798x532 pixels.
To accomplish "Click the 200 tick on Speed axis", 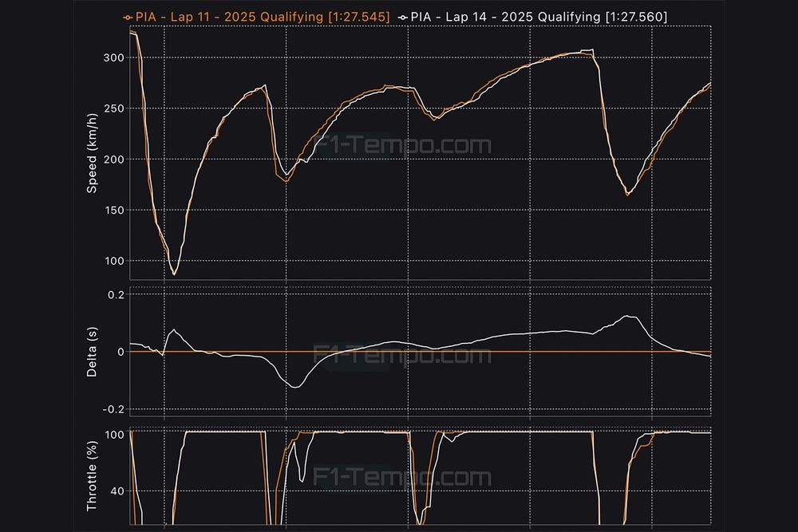I will click(x=114, y=160).
